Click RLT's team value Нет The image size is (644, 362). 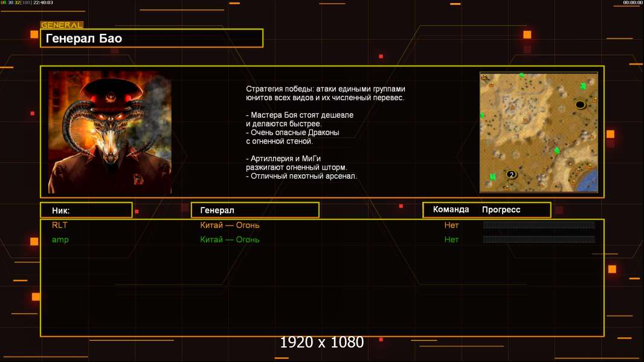(x=451, y=225)
